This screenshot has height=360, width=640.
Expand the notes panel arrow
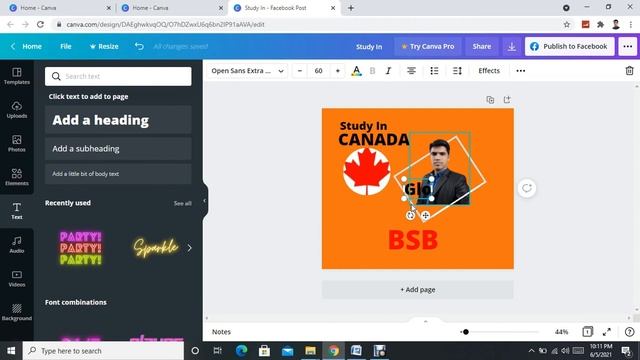(425, 321)
